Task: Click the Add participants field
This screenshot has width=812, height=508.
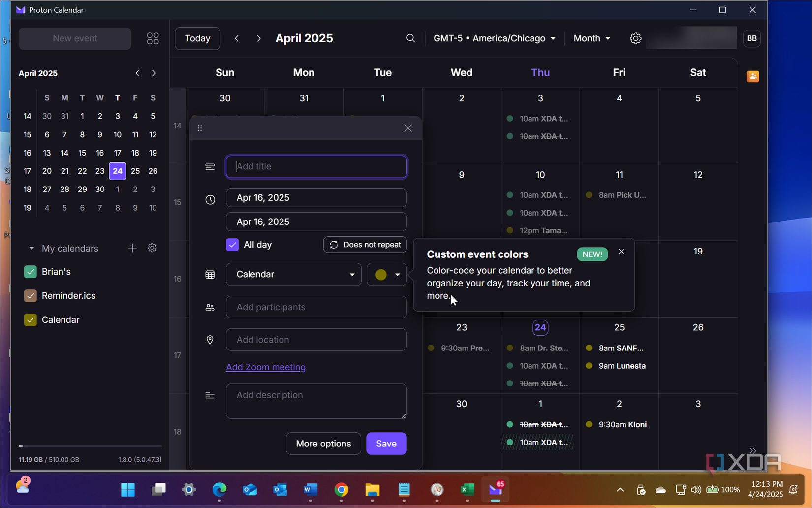Action: (316, 307)
